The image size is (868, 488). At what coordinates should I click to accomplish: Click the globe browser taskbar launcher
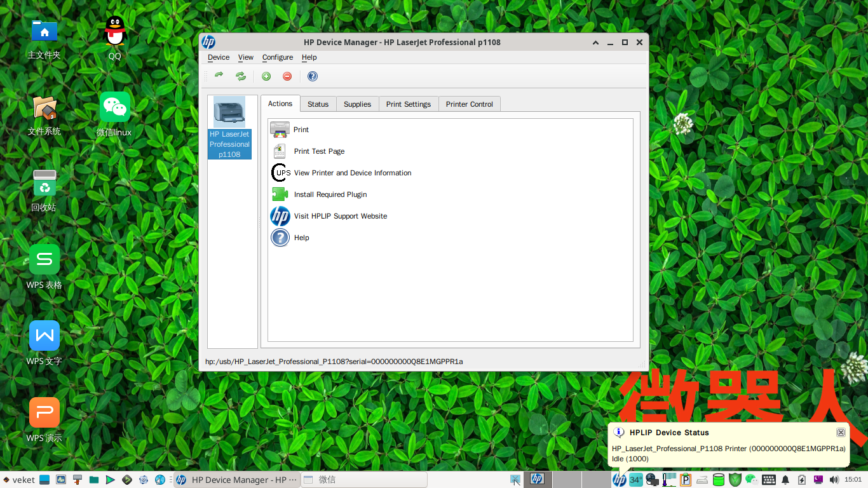tap(160, 480)
